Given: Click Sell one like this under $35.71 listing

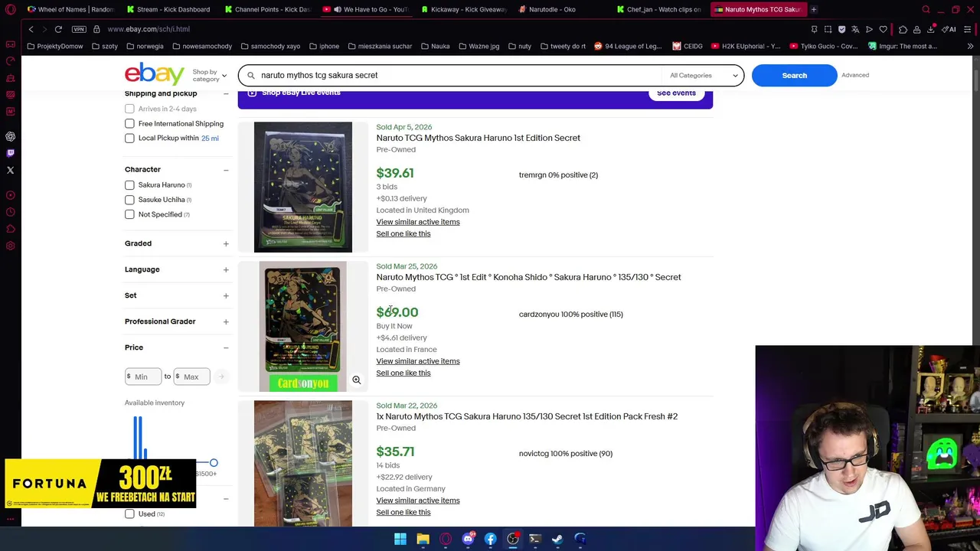Looking at the screenshot, I should (403, 512).
